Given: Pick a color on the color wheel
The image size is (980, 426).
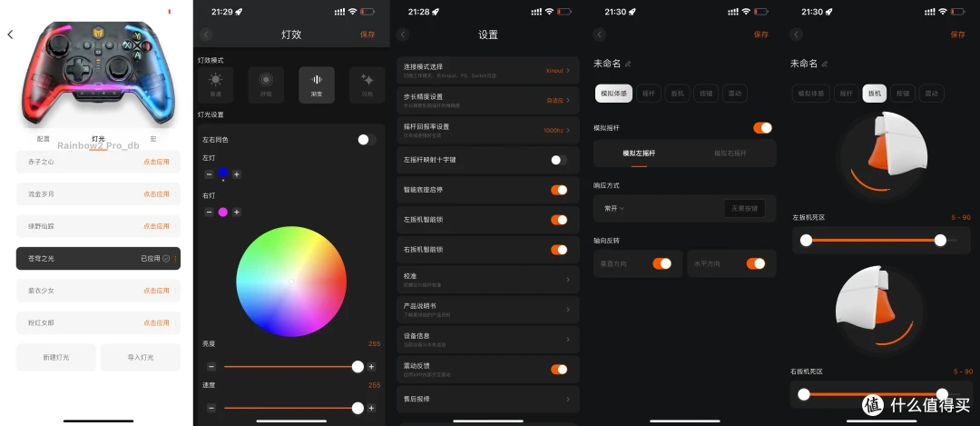Looking at the screenshot, I should pyautogui.click(x=291, y=282).
